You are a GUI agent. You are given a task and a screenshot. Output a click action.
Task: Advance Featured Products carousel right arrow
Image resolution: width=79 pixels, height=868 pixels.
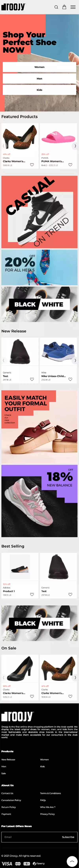[x=75, y=146]
